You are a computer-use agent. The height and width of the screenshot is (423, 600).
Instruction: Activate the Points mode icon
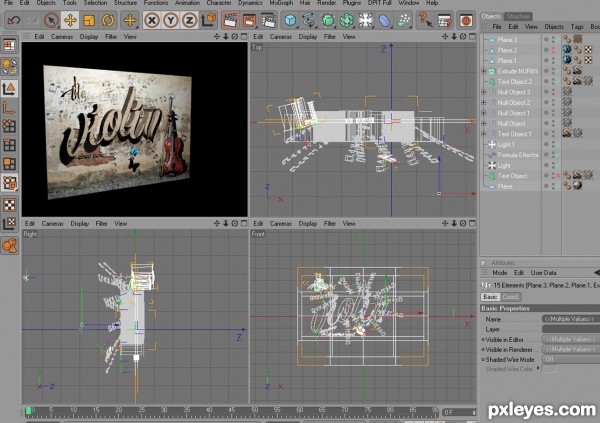pos(10,126)
